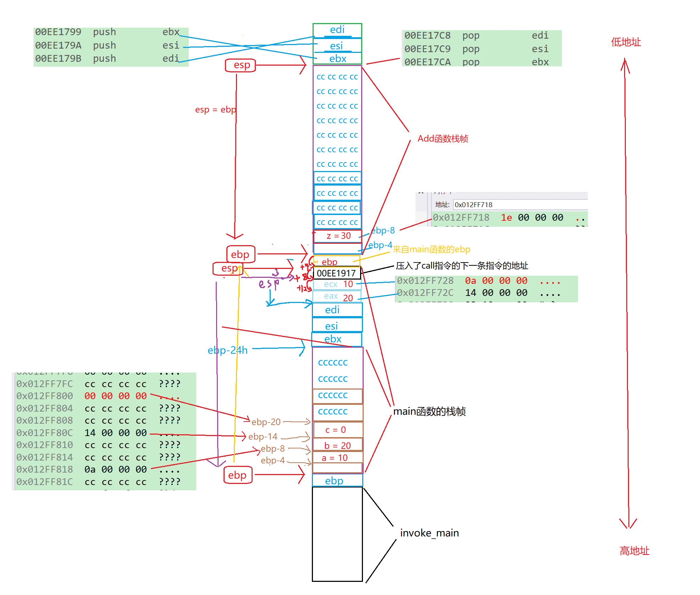Select the "00EE17CA pop ebx" instruction line
Viewport: 700px width, 595px height.
[477, 62]
